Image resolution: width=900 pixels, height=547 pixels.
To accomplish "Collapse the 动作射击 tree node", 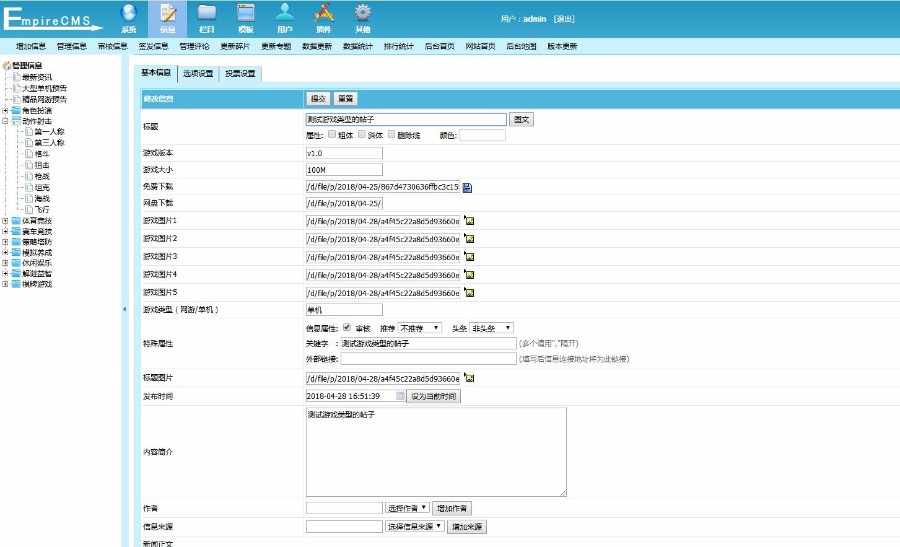I will pos(5,121).
